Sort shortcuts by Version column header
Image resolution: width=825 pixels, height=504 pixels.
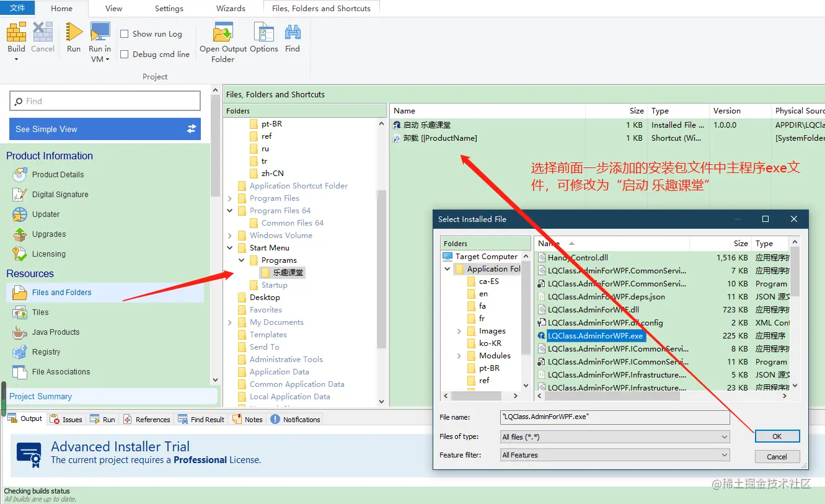pos(739,111)
